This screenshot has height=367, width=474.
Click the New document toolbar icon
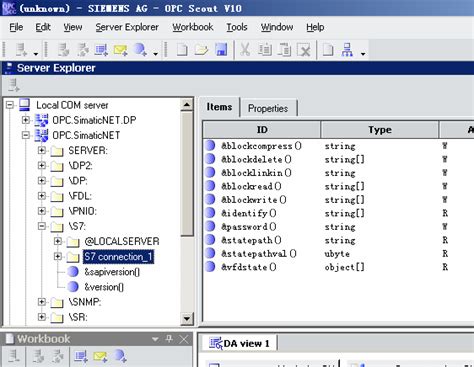[x=182, y=50]
